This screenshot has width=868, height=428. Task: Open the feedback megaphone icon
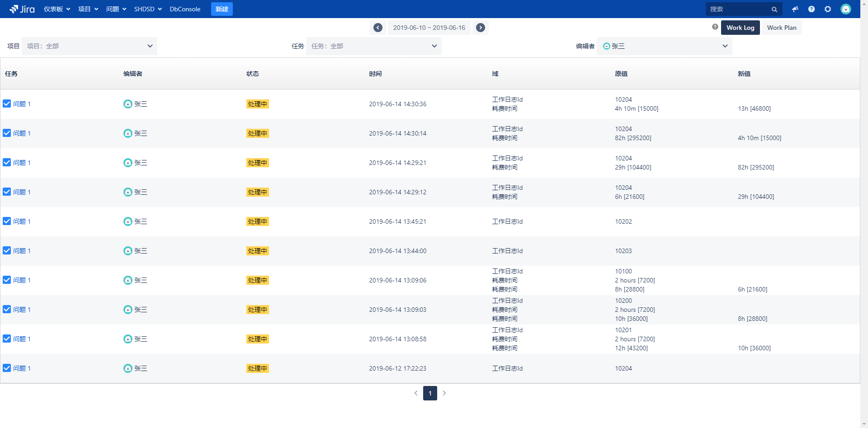pyautogui.click(x=795, y=9)
